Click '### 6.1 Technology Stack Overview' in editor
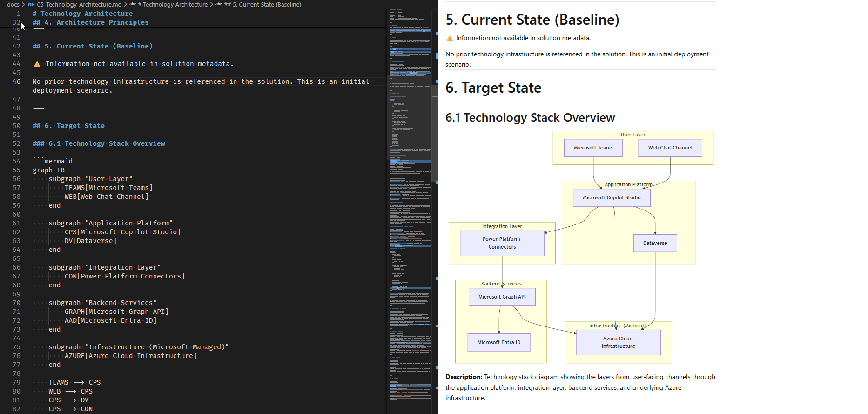Viewport: 868px width, 414px height. [99, 143]
